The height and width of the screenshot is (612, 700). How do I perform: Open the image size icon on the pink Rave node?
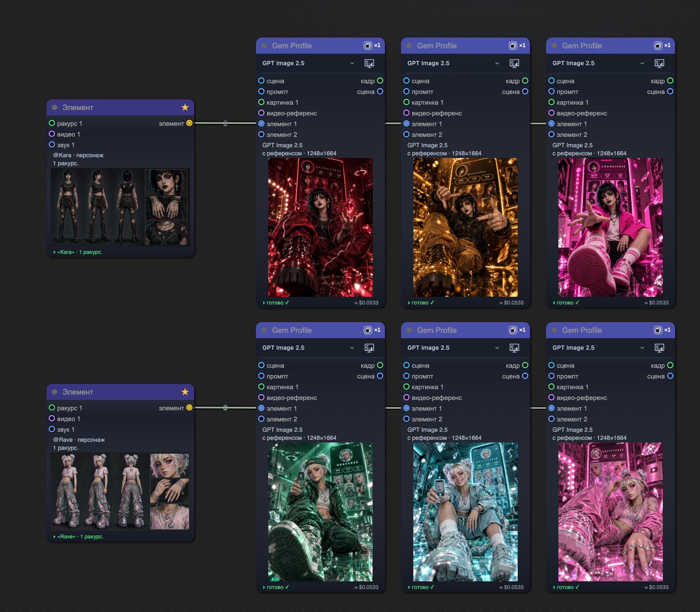659,348
